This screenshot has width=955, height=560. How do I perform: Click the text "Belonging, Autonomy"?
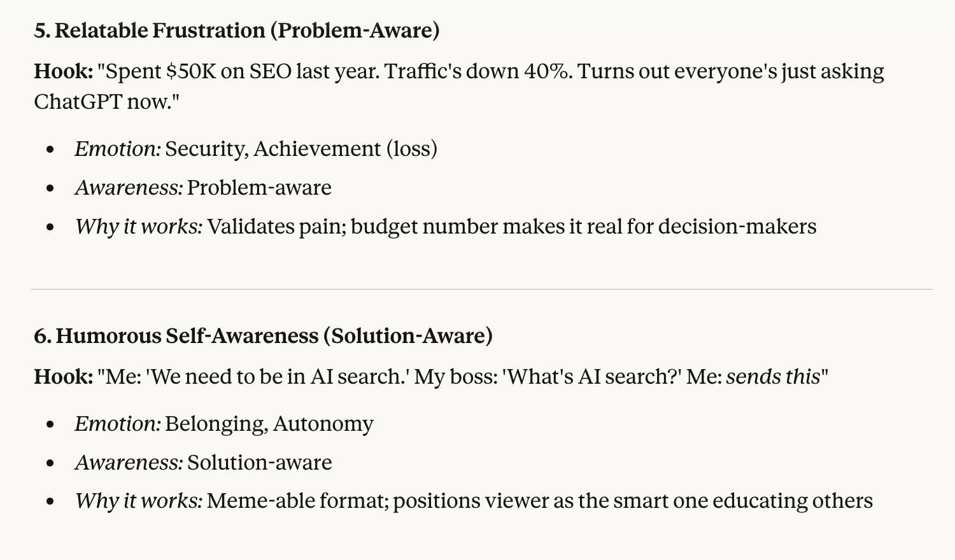point(269,424)
